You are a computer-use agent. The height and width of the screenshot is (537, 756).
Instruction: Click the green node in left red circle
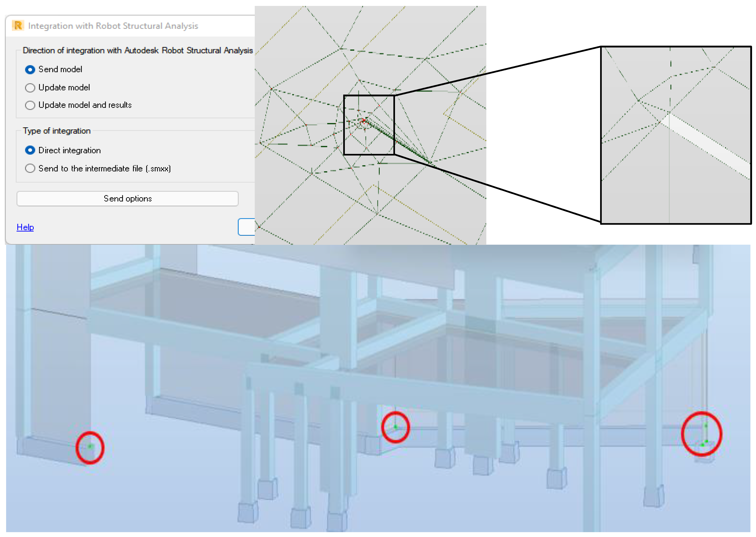[90, 447]
